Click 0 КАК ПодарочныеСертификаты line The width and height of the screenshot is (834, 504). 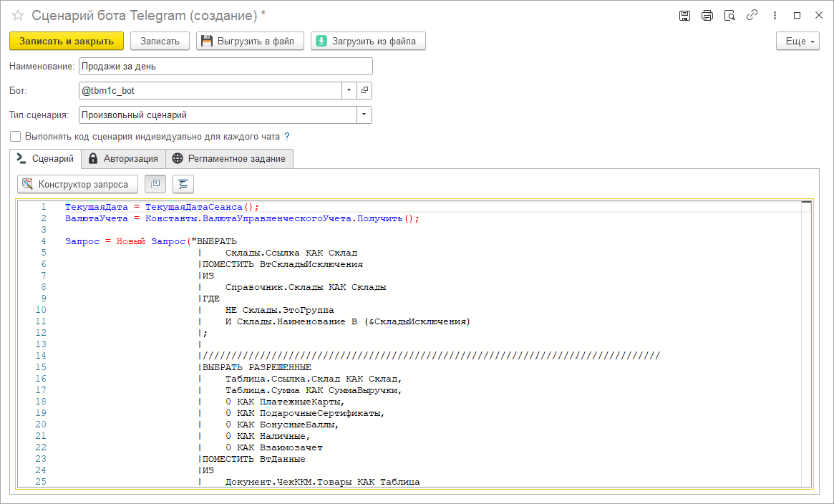(305, 413)
